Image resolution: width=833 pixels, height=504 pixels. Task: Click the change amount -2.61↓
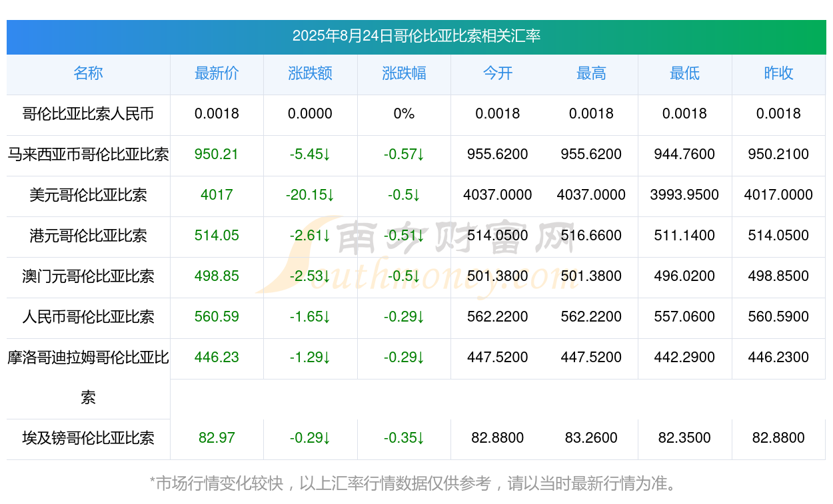click(310, 236)
